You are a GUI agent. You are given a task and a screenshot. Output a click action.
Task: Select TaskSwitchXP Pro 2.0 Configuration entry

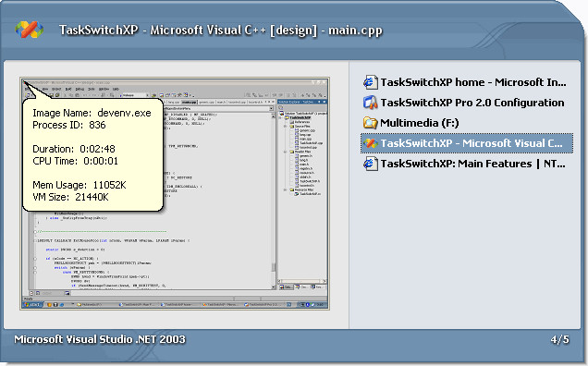click(467, 103)
